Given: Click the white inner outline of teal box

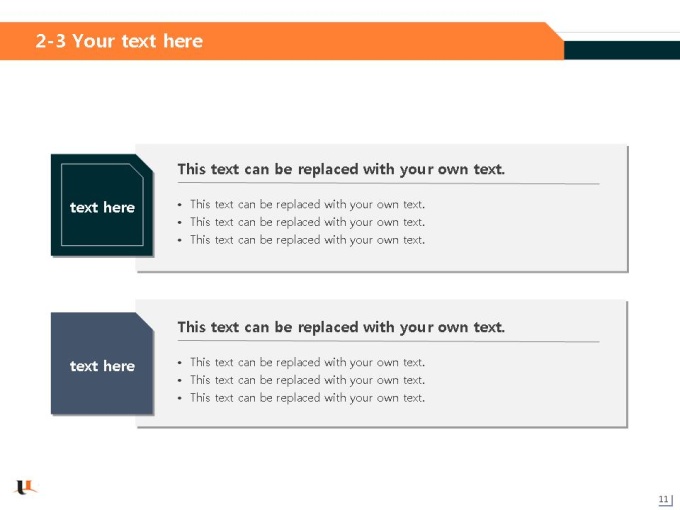Looking at the screenshot, I should click(102, 164).
